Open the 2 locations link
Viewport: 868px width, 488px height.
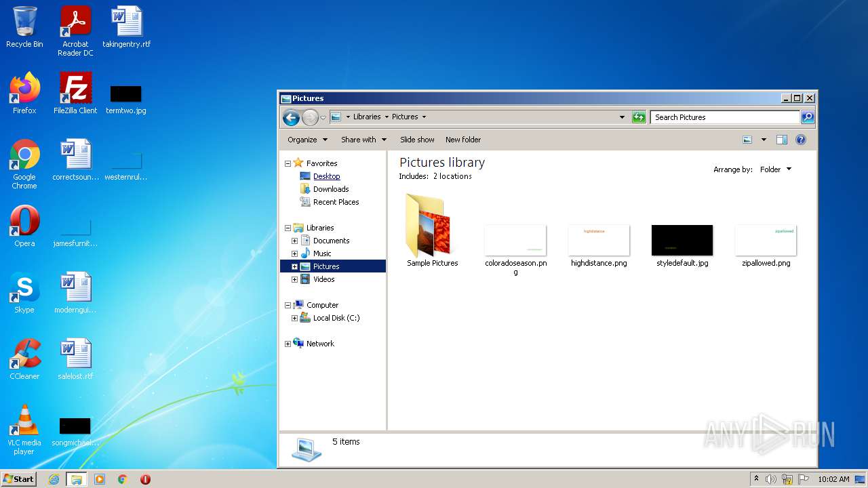tap(452, 176)
